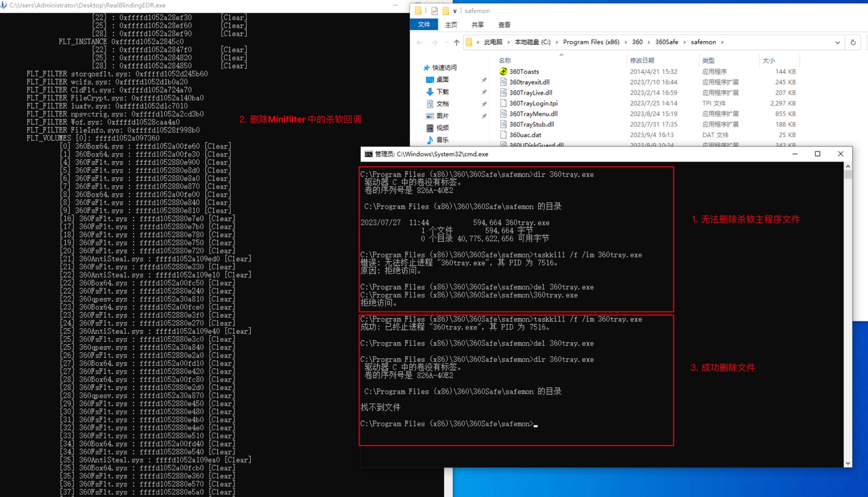
Task: Open the quick access toolbar customize dropdown
Action: (x=455, y=11)
